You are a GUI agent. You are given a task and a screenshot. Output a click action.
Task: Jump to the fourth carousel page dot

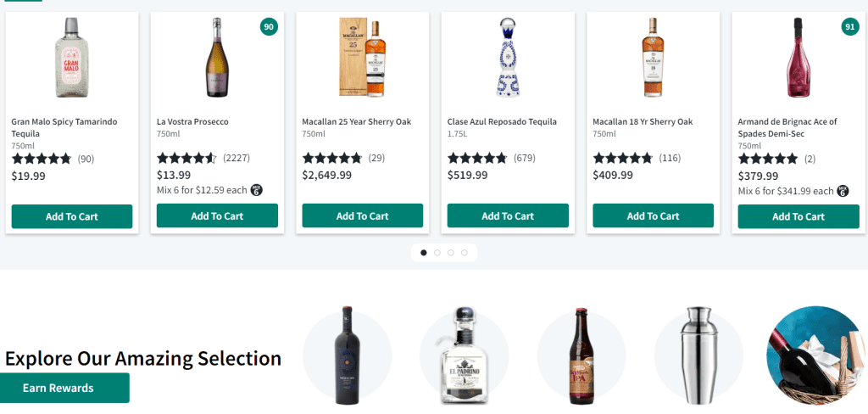pos(465,253)
